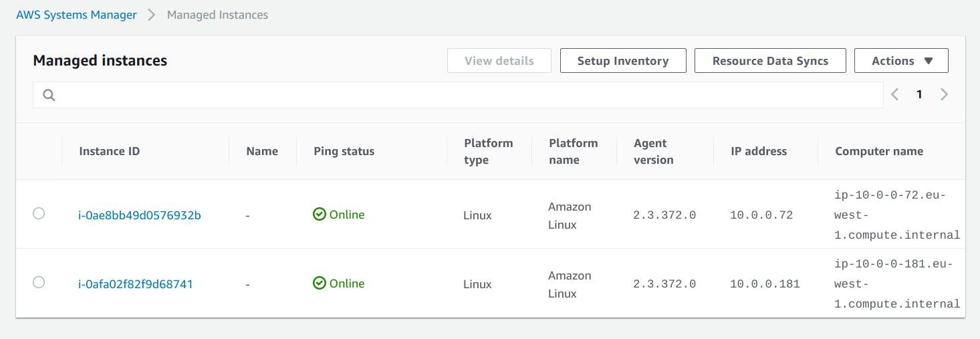Select radio button for instance i-0ae8bb49d0576932b

click(x=39, y=214)
